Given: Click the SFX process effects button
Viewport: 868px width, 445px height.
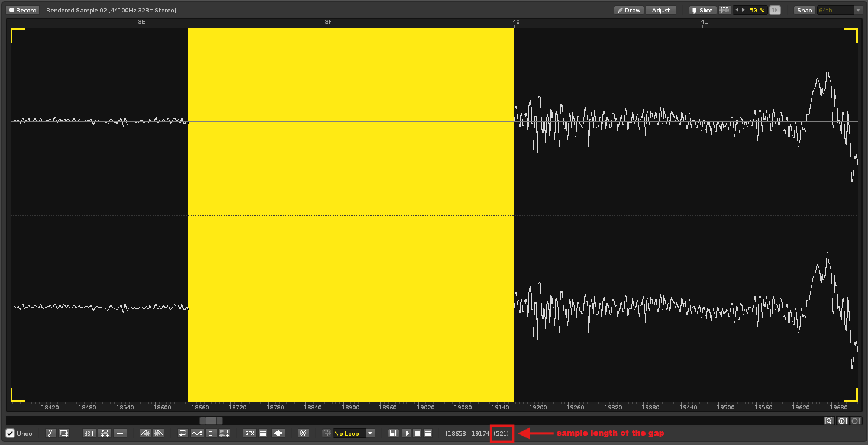Looking at the screenshot, I should [x=250, y=433].
